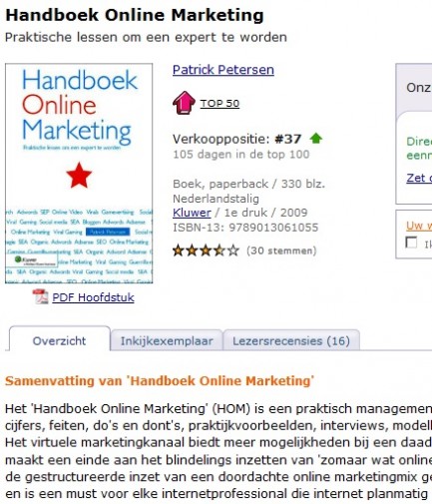The height and width of the screenshot is (504, 432).
Task: Click the Handboek Online Marketing cover thumbnail
Action: (79, 174)
